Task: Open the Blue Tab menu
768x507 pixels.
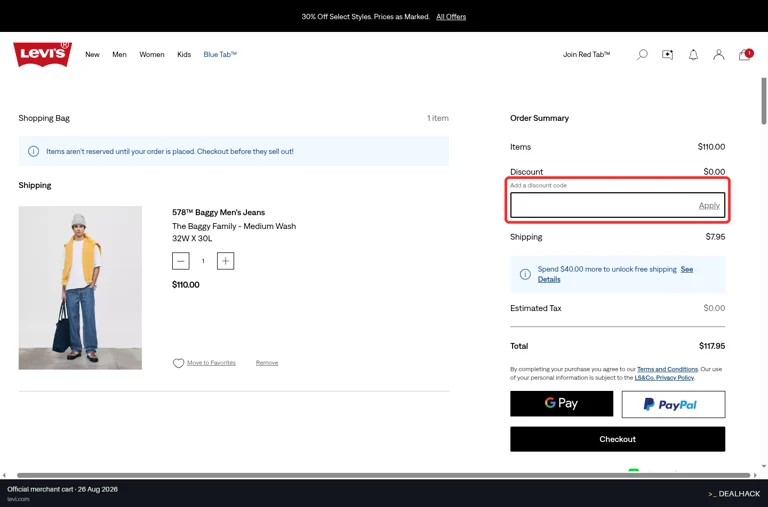Action: 220,54
